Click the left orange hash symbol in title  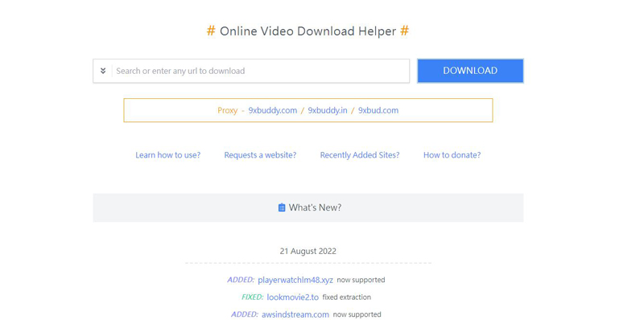(x=211, y=31)
